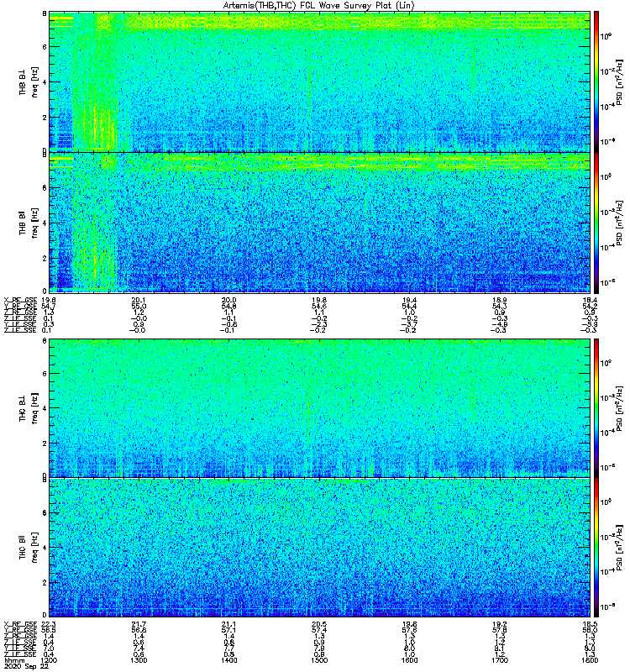The height and width of the screenshot is (672, 630).
Task: Click the THB B-parallel spectrogram panel
Action: click(x=319, y=223)
